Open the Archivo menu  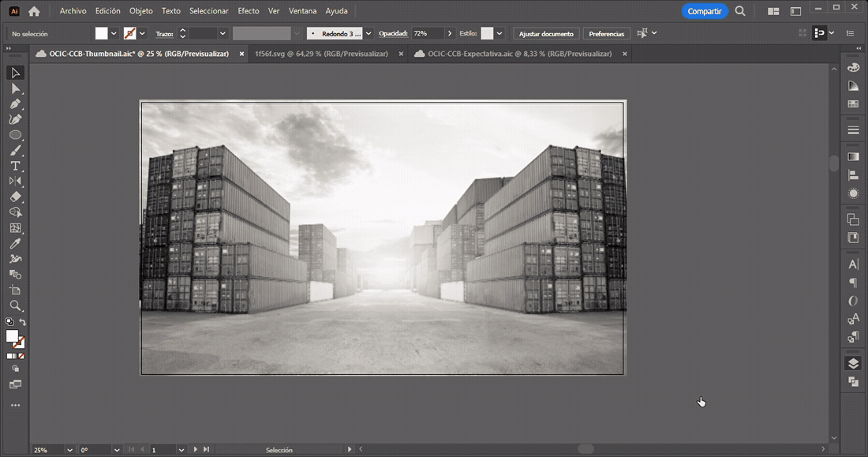(x=73, y=11)
